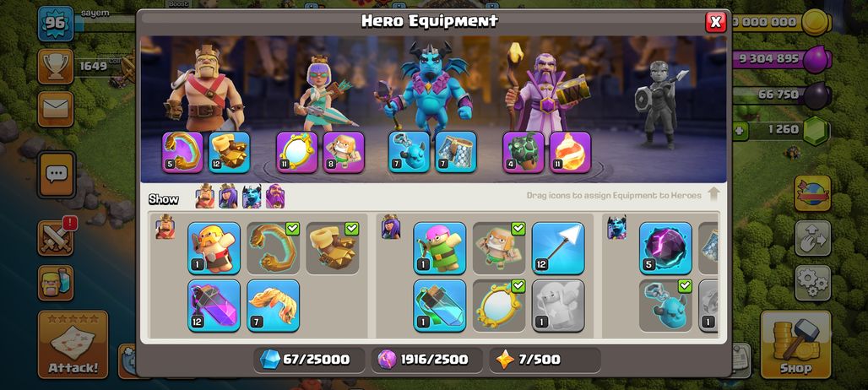Image resolution: width=868 pixels, height=390 pixels.
Task: Click the equipped Fireball level 11 slot
Action: pyautogui.click(x=570, y=152)
